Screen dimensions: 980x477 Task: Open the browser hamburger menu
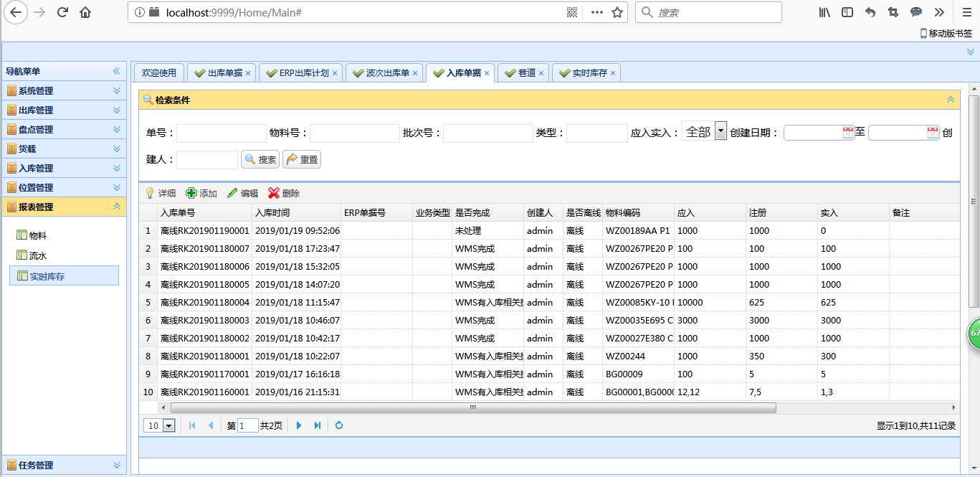coord(966,12)
